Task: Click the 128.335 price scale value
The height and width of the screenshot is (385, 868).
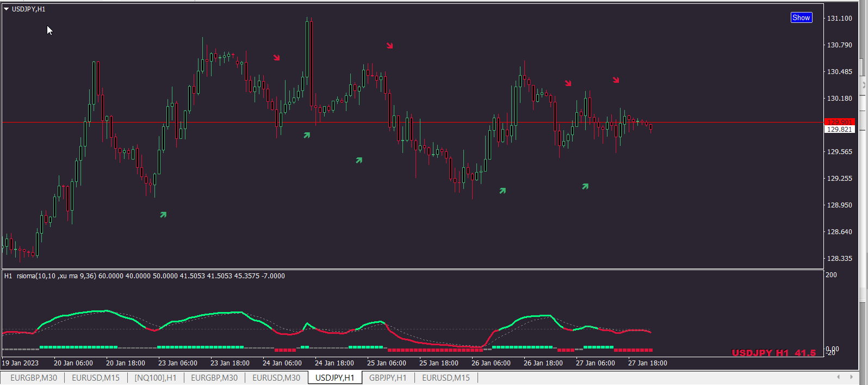Action: pos(839,258)
